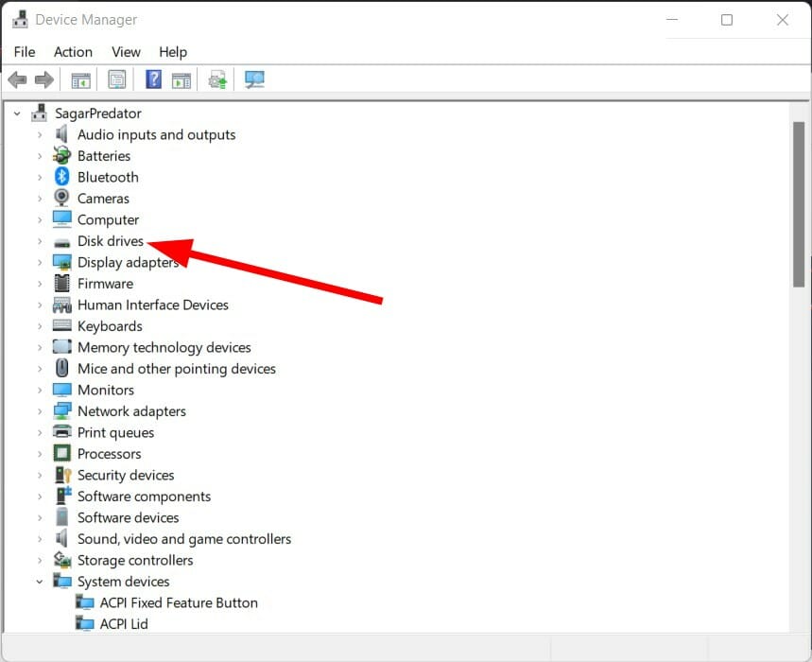Select the ACPI Lid device
Screen dimensions: 812x662
click(124, 623)
